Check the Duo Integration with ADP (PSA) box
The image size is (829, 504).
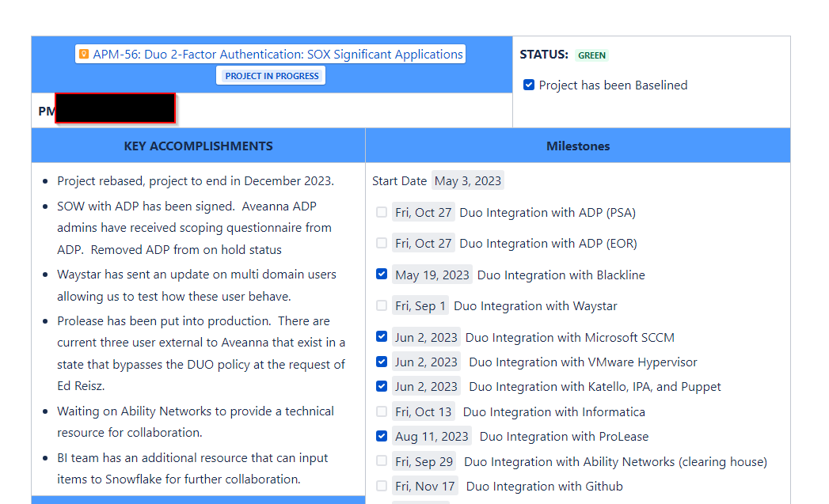coord(381,212)
